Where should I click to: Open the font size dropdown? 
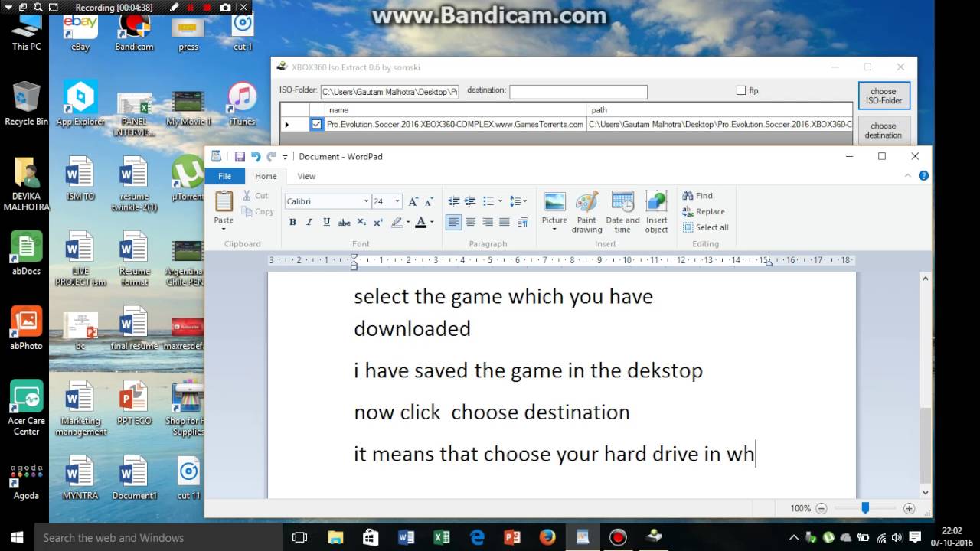pyautogui.click(x=397, y=201)
